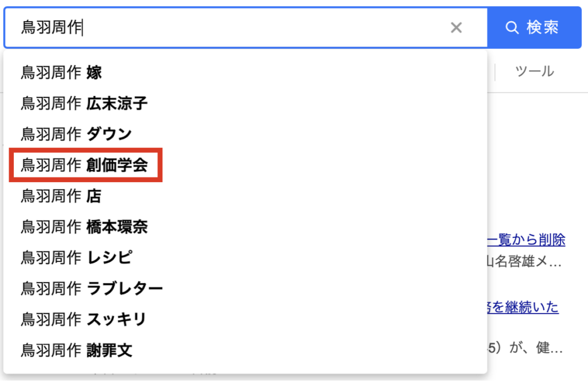588x386 pixels.
Task: Select suggestion 鳥羽周作 謝罪文
Action: click(x=246, y=350)
